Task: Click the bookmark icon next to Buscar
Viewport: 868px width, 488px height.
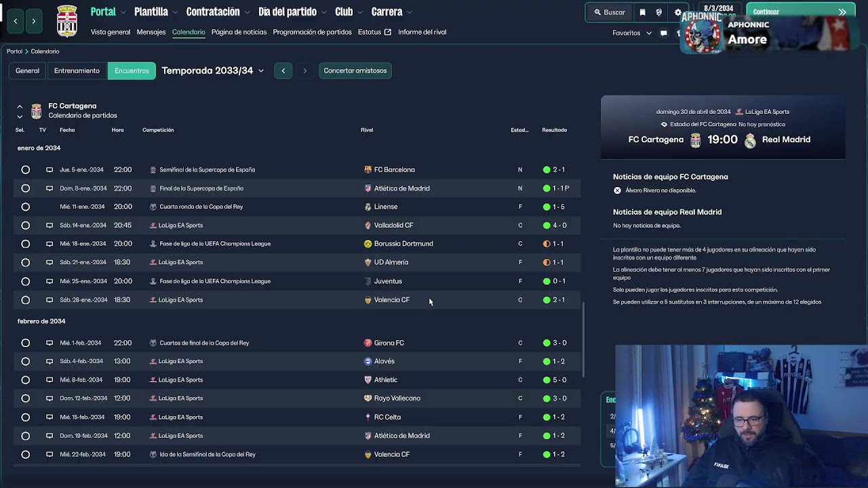Action: coord(642,12)
